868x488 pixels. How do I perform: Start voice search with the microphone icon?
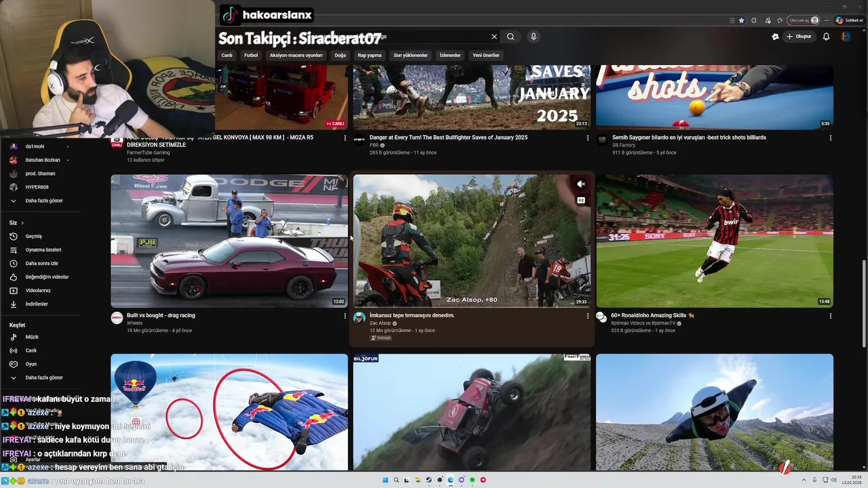534,37
